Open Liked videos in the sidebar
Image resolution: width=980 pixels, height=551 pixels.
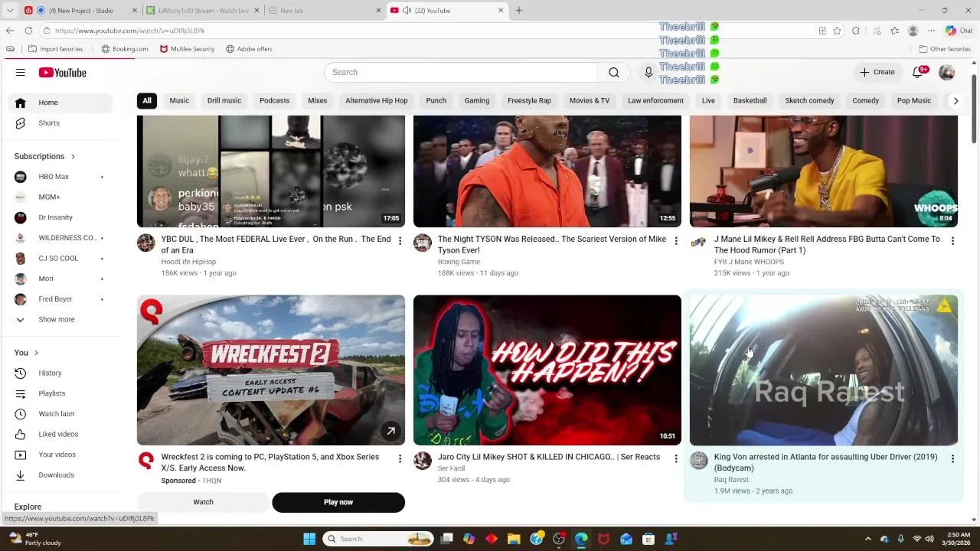pyautogui.click(x=57, y=435)
